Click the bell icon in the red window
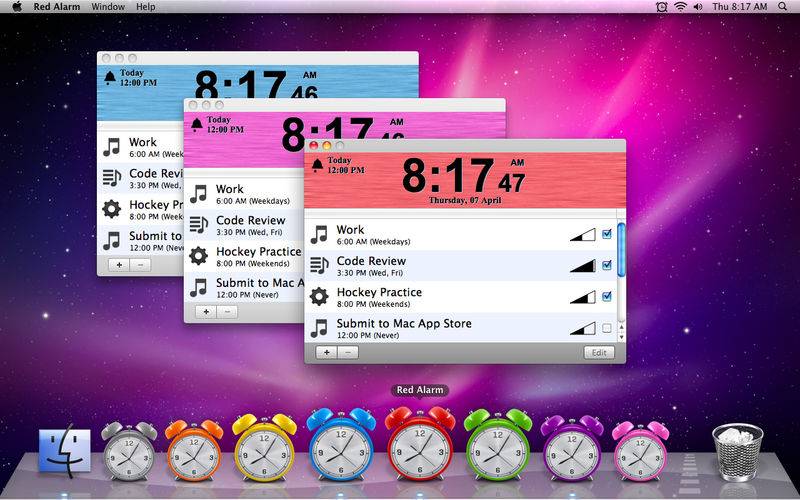This screenshot has height=500, width=800. 317,165
